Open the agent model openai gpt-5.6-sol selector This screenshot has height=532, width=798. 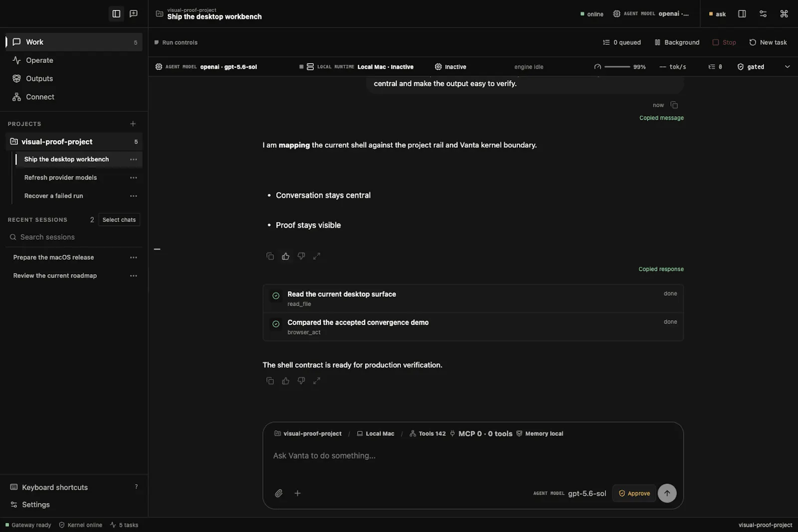[206, 67]
